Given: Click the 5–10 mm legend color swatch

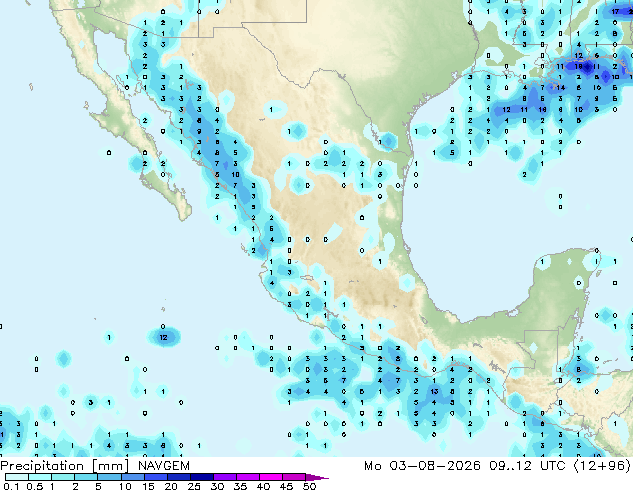Looking at the screenshot, I should click(109, 477).
